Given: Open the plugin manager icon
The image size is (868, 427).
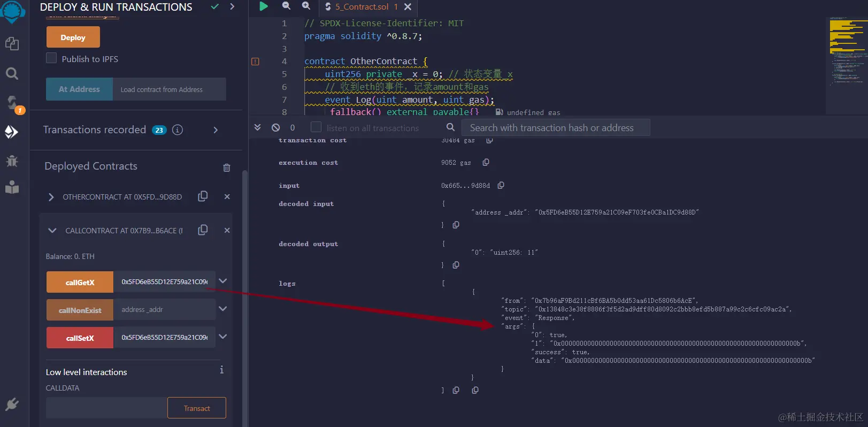Looking at the screenshot, I should (x=12, y=405).
